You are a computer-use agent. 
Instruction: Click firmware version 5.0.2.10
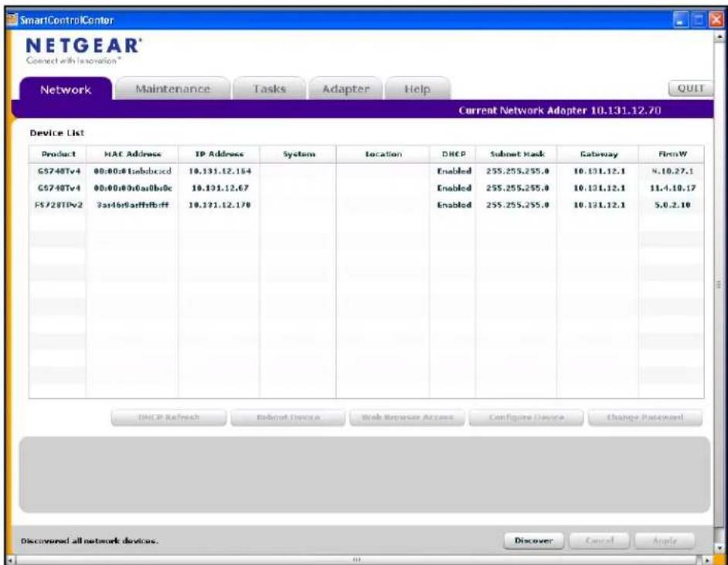tap(672, 205)
